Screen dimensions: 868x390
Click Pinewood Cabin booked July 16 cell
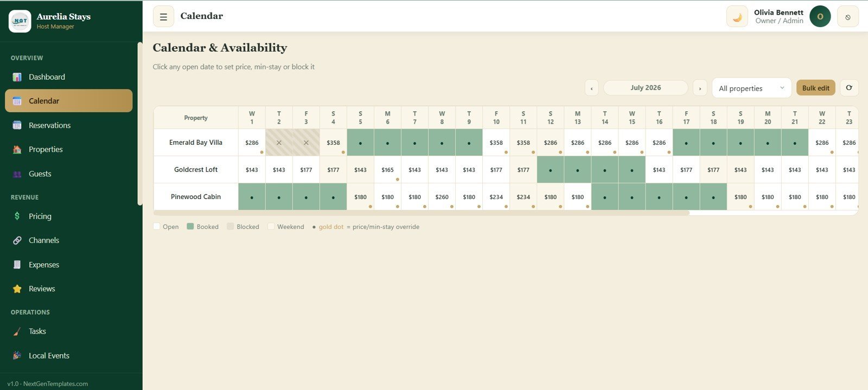[x=659, y=197]
